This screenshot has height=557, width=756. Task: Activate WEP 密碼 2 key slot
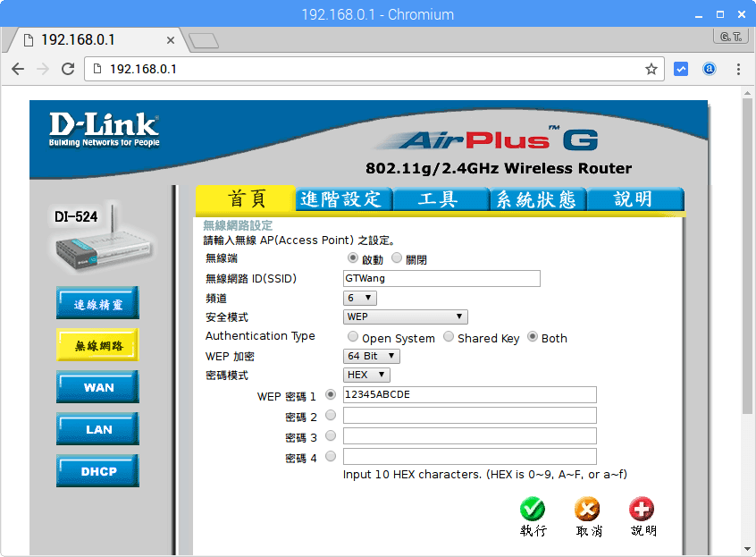point(330,415)
